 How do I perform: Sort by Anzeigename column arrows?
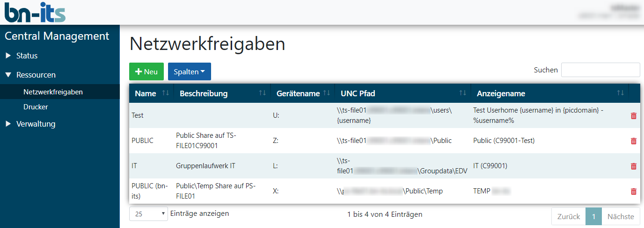tap(621, 93)
